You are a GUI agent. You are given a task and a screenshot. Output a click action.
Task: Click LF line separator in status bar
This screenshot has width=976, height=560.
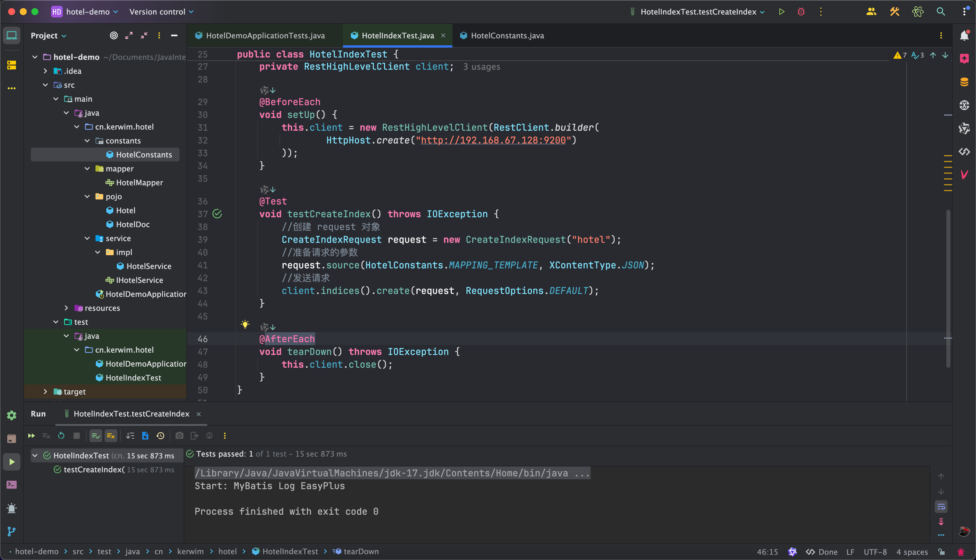coord(850,552)
